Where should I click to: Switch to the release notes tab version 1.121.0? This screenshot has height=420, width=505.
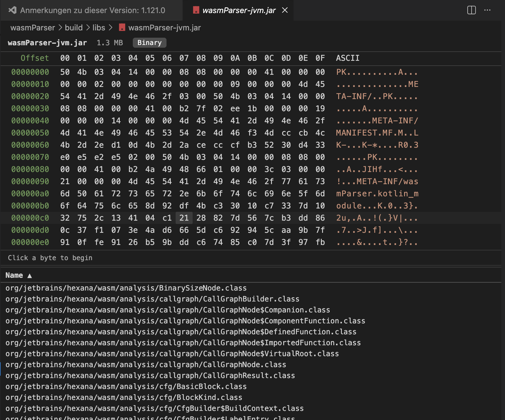[x=91, y=10]
